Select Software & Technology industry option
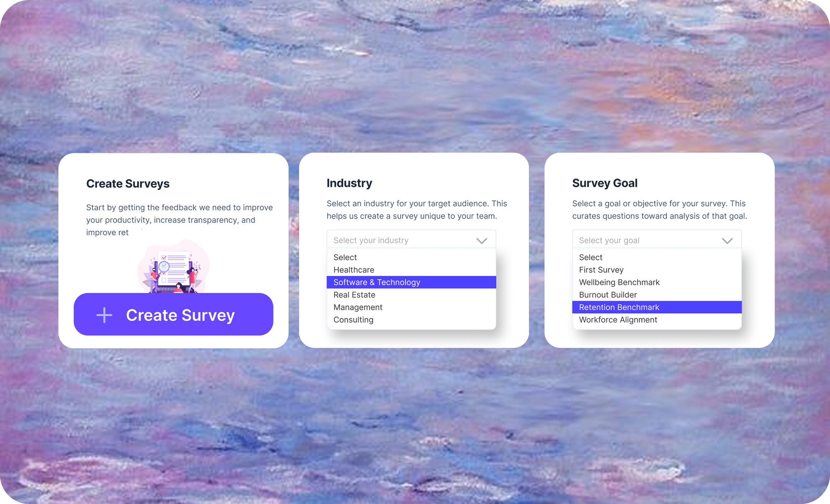 [377, 282]
